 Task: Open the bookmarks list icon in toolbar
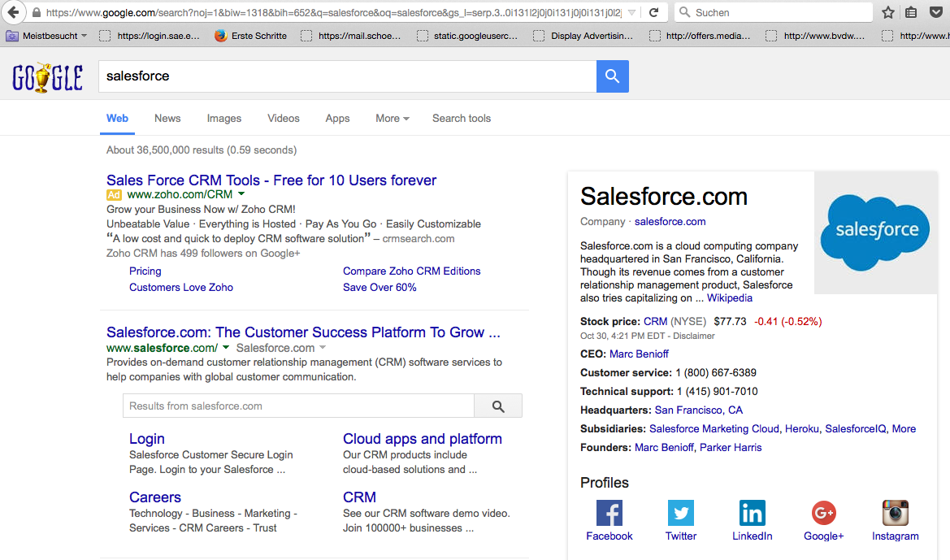point(911,12)
